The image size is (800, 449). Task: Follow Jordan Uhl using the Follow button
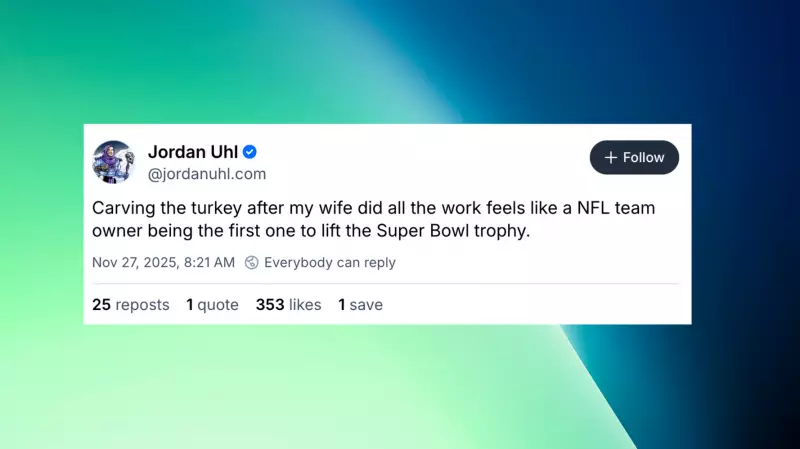pyautogui.click(x=634, y=158)
